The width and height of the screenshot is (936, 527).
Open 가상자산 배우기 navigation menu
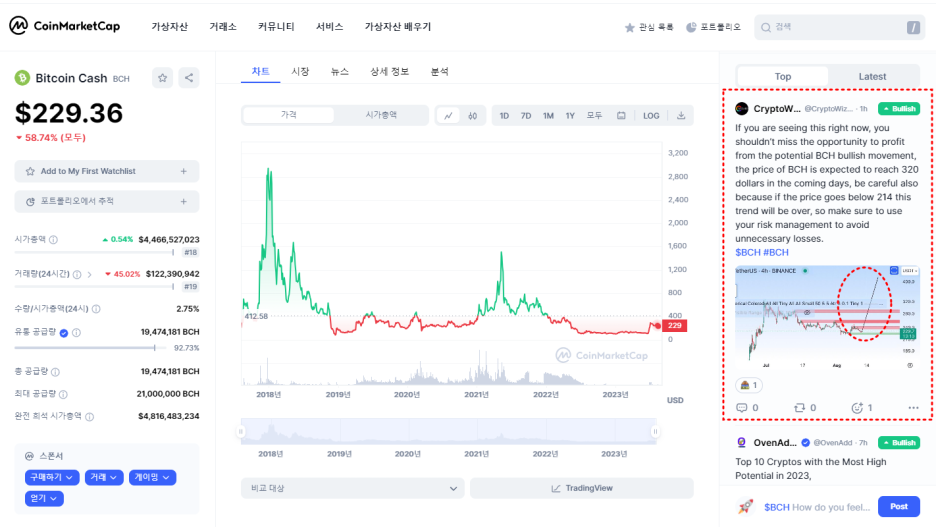[398, 27]
